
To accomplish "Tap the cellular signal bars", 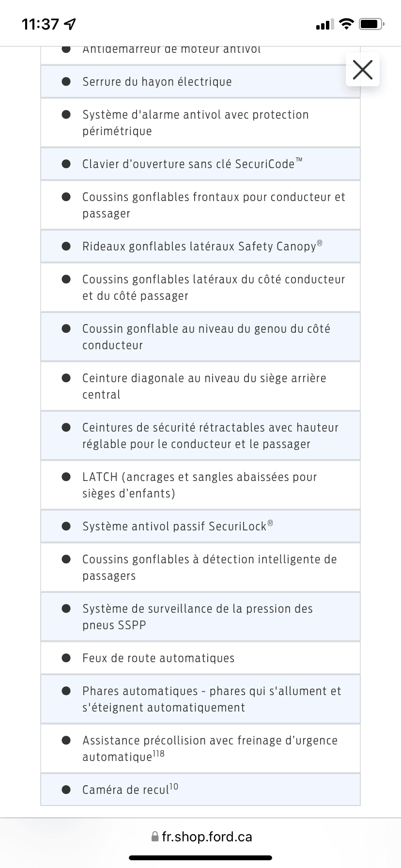I will click(x=324, y=24).
